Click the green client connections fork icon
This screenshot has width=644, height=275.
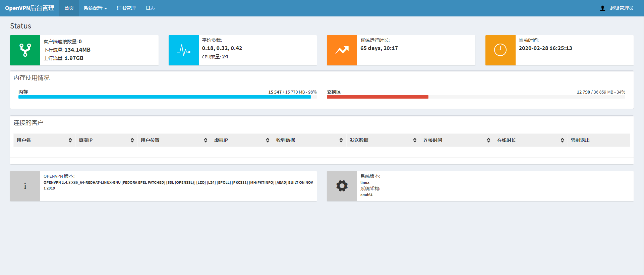coord(25,50)
